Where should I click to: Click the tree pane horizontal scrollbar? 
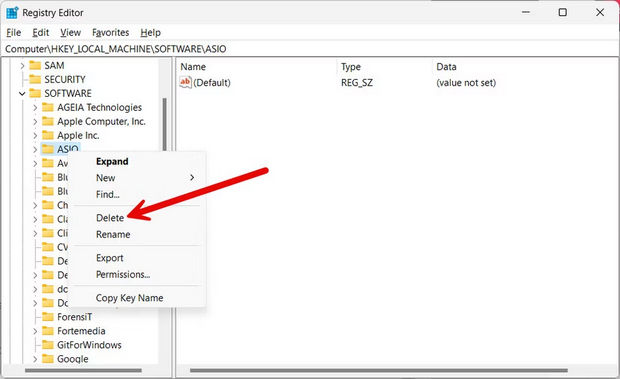(83, 371)
